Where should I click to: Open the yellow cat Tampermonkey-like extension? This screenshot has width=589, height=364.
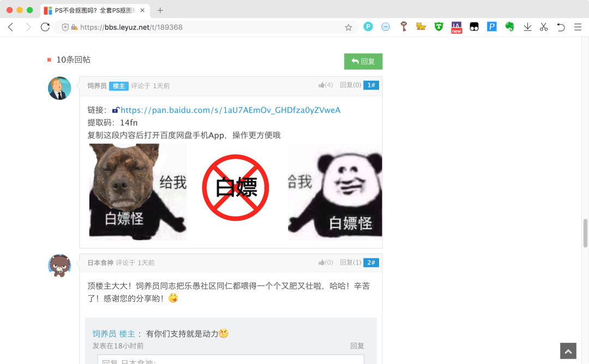pos(420,27)
